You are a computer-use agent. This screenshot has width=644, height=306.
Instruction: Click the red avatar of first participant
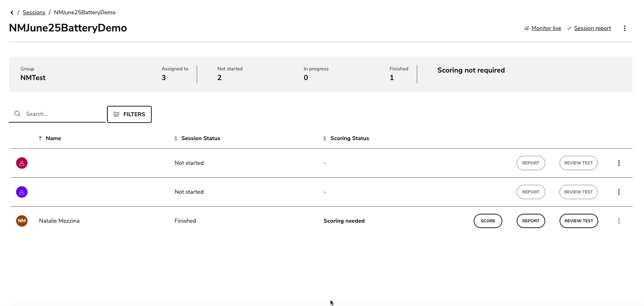click(x=22, y=163)
